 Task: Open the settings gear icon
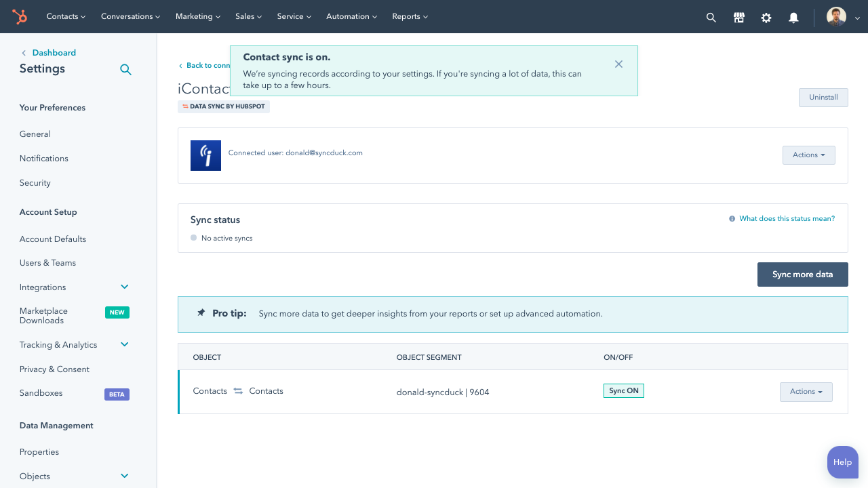point(766,18)
